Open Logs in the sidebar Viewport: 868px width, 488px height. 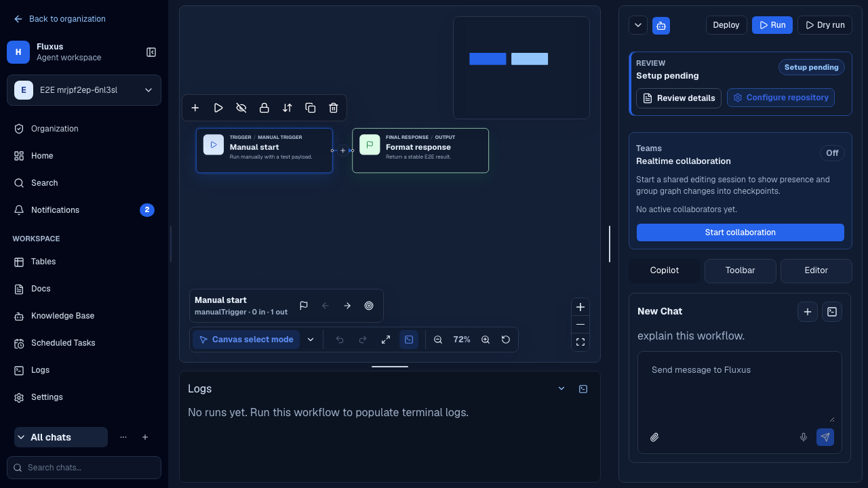[84, 370]
